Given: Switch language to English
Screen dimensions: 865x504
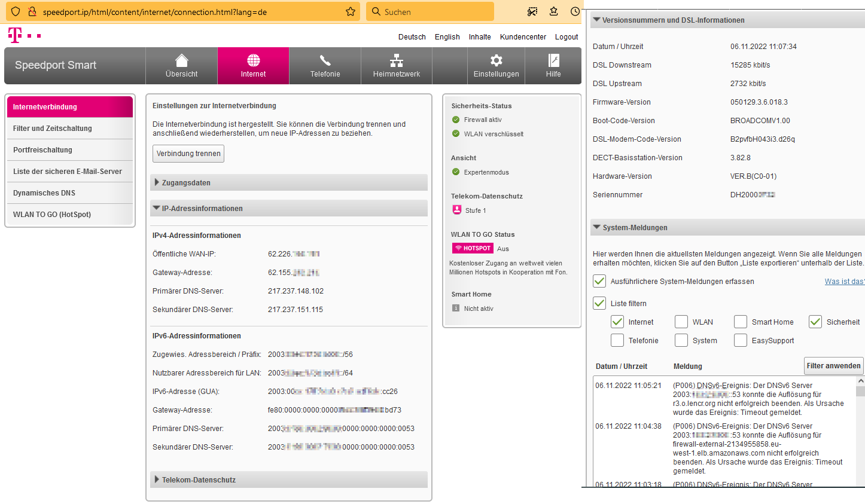Looking at the screenshot, I should [x=447, y=36].
